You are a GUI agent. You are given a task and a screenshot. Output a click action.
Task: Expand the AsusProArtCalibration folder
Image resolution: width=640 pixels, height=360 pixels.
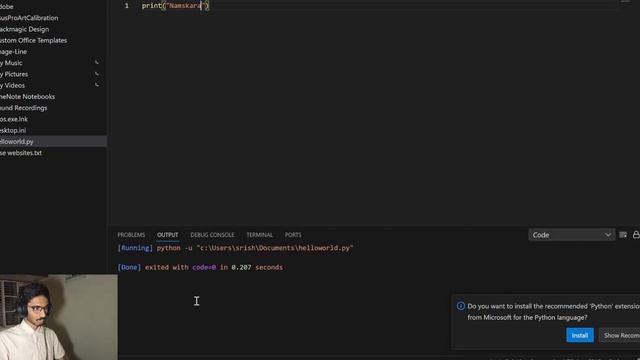click(53, 18)
